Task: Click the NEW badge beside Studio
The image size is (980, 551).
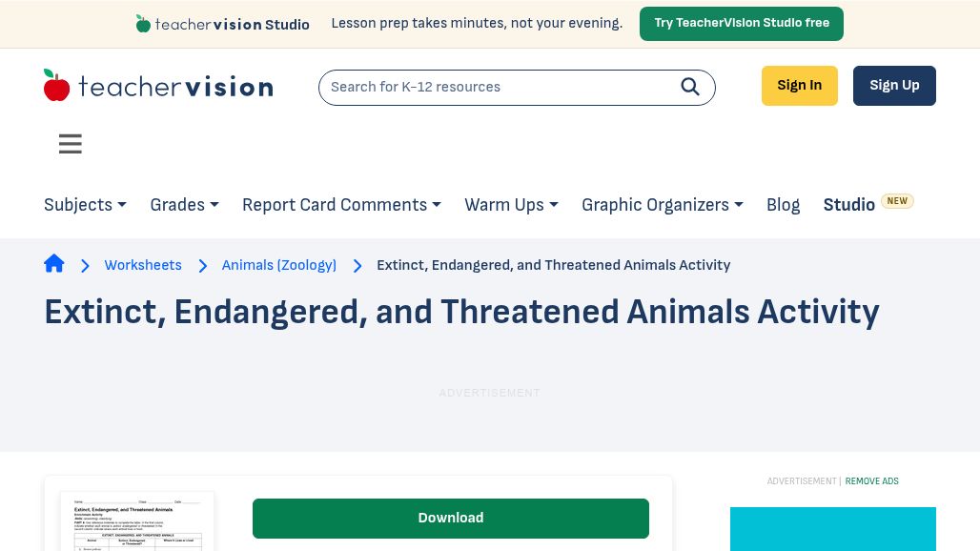Action: coord(897,201)
